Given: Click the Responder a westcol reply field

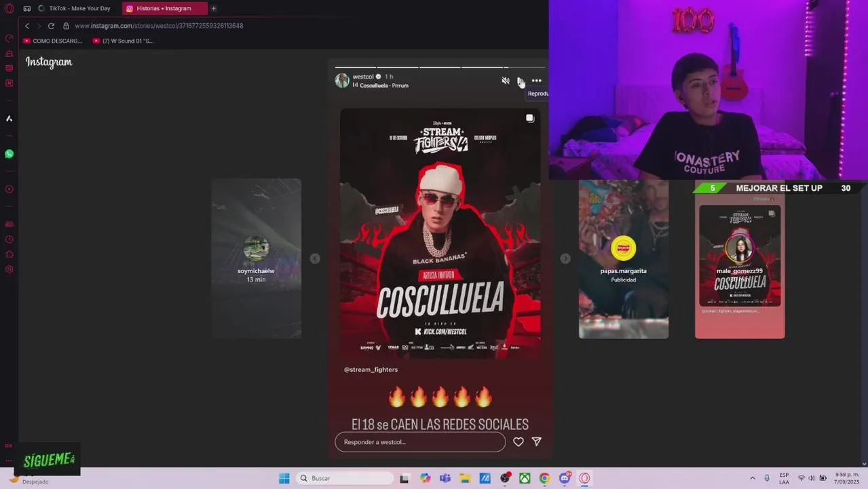Looking at the screenshot, I should 420,442.
